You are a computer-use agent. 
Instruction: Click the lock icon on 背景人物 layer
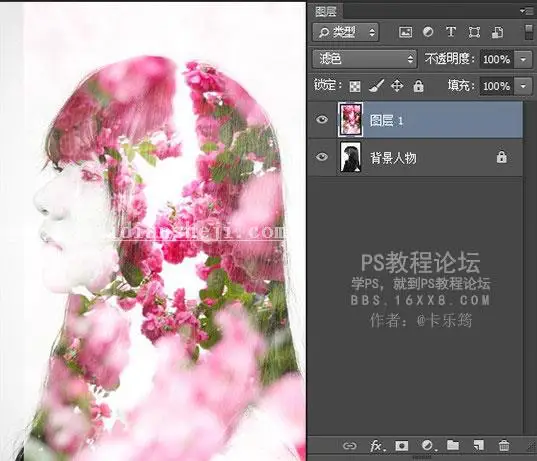click(501, 157)
